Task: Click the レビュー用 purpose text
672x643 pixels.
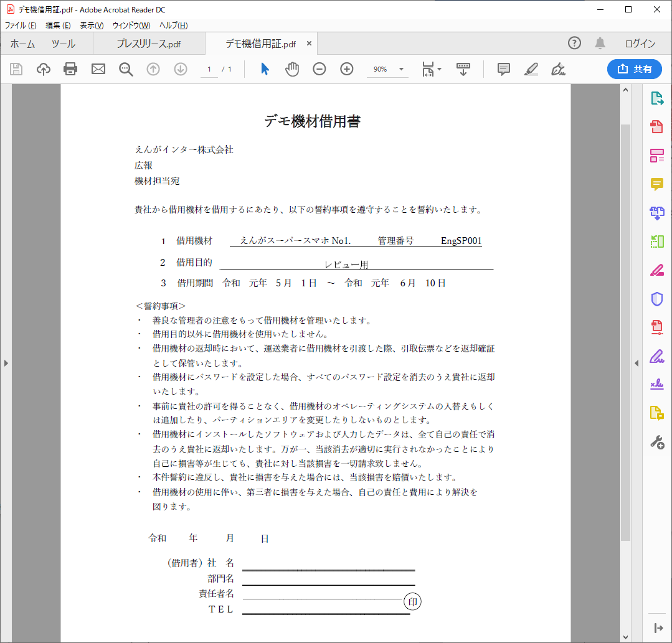Action: pos(346,265)
